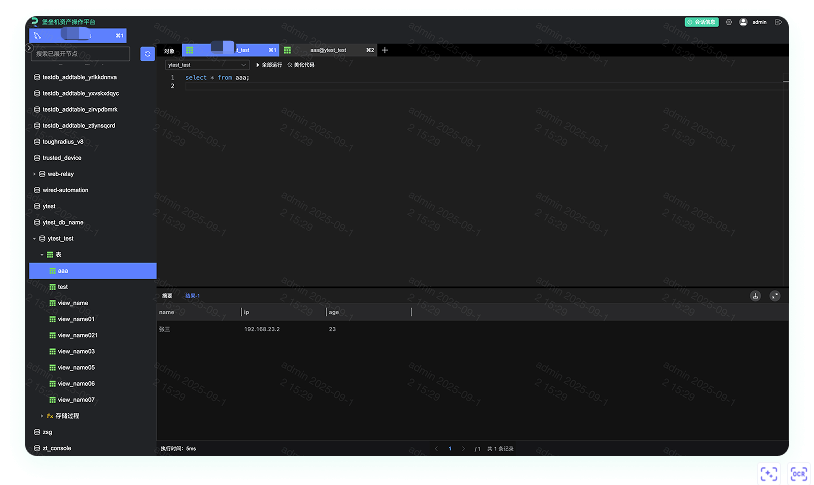814x485 pixels.
Task: Open settings via the top-right gear icon
Action: click(729, 22)
